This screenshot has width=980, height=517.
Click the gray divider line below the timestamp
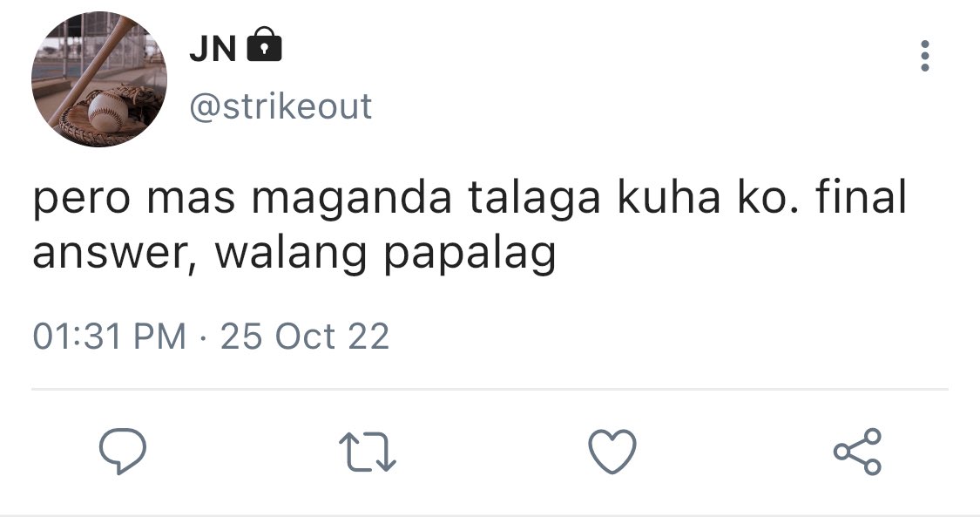click(490, 389)
